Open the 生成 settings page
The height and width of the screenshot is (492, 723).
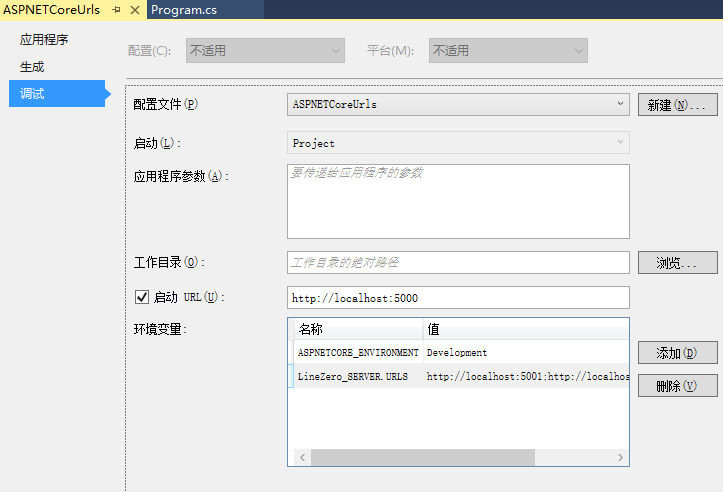click(x=32, y=67)
